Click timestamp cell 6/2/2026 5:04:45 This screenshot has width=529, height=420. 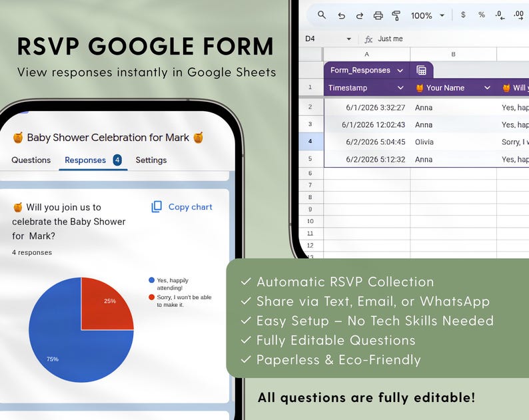click(x=367, y=142)
